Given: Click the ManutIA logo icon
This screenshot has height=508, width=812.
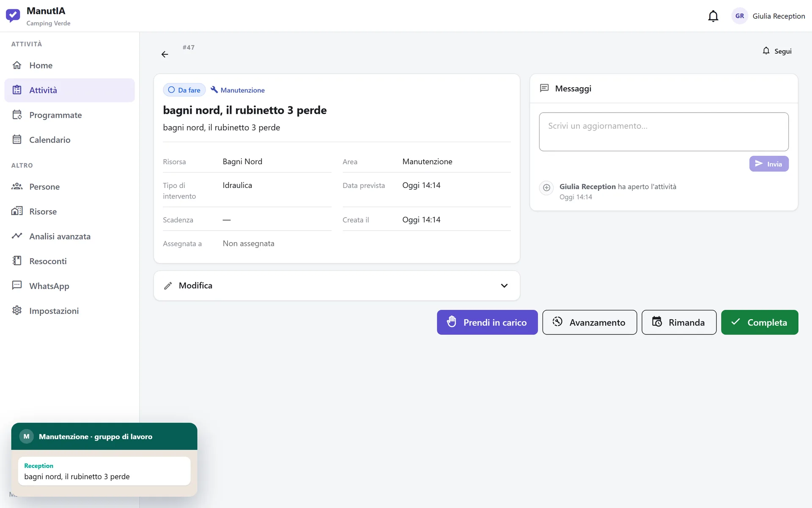Looking at the screenshot, I should (13, 16).
